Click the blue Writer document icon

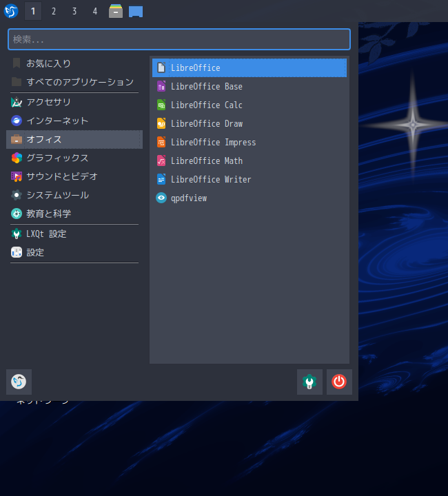click(x=161, y=180)
